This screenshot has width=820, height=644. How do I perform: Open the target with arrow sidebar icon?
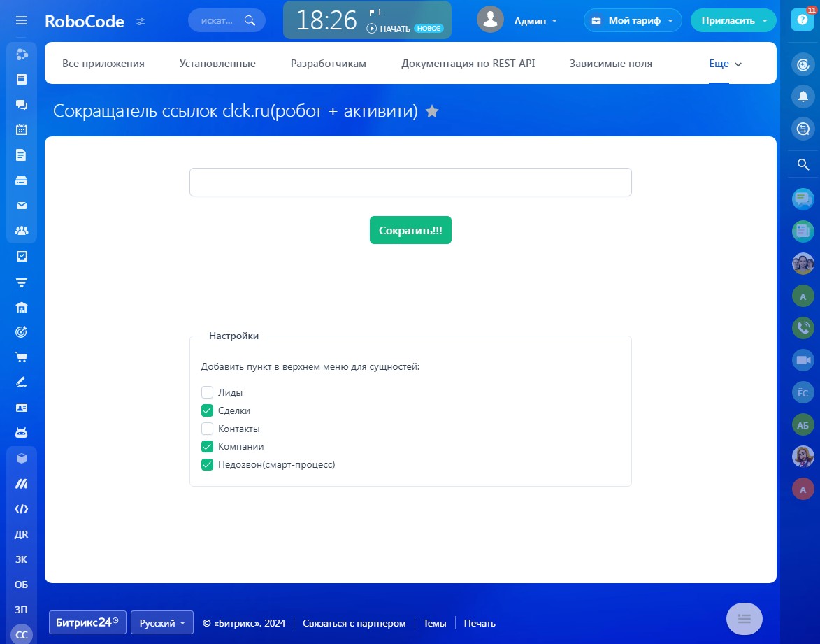[22, 331]
